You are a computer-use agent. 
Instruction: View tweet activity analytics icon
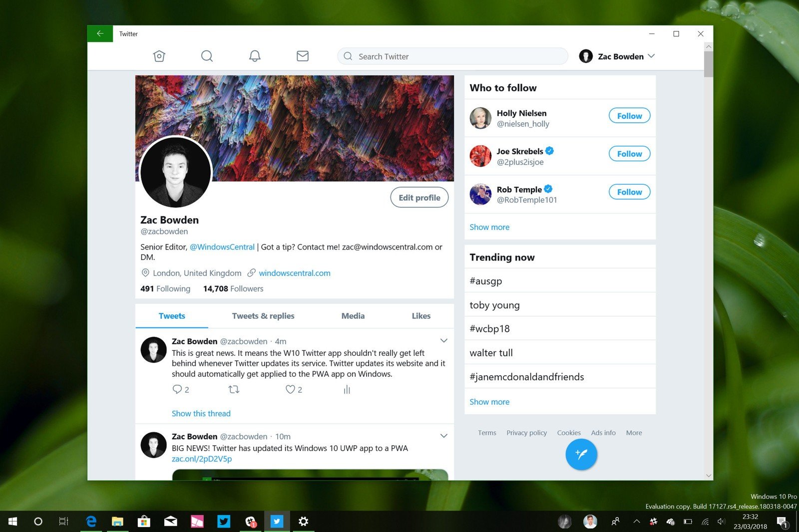pyautogui.click(x=347, y=389)
